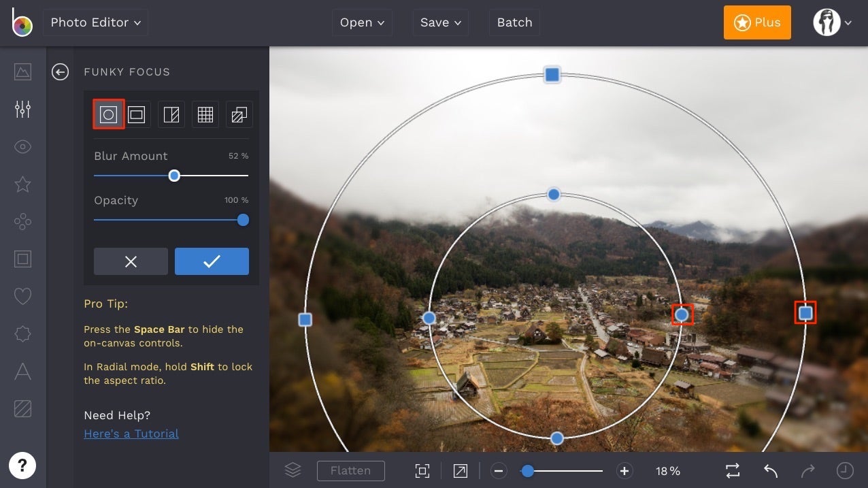Viewport: 868px width, 488px height.
Task: Select the Text tool in the sidebar
Action: coord(22,372)
